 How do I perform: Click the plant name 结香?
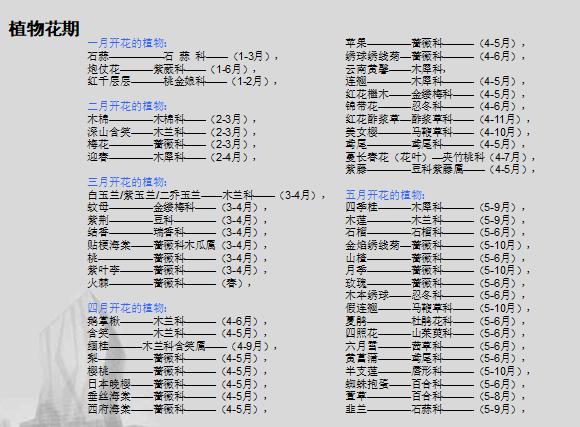pos(98,232)
